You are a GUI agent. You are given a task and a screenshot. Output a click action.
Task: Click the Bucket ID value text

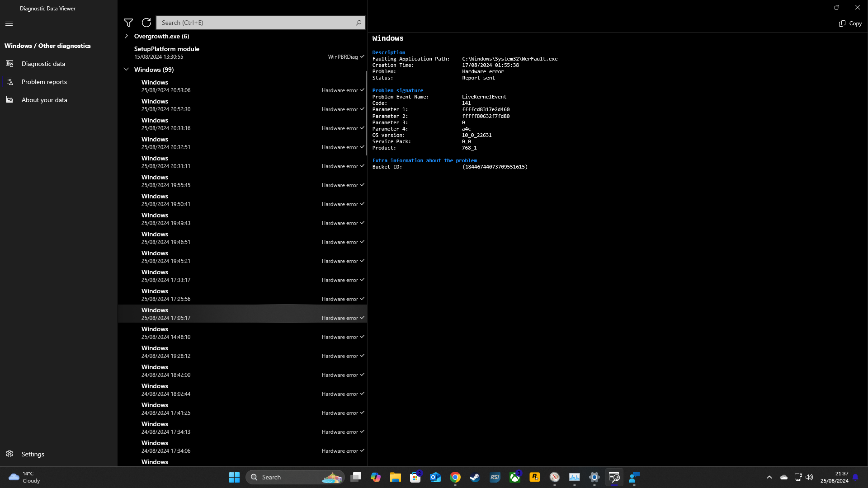[495, 167]
